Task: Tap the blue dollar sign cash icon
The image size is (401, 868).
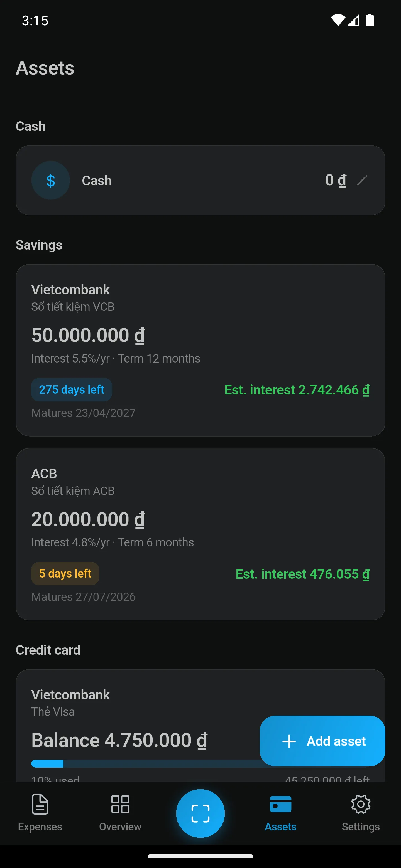Action: pos(51,180)
